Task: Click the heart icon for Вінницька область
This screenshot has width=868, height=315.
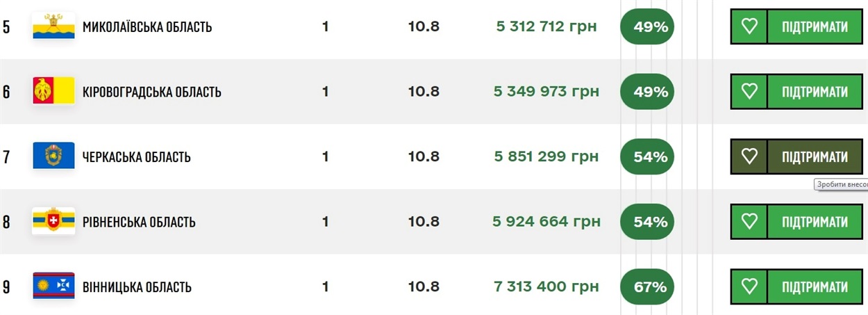Action: point(749,286)
